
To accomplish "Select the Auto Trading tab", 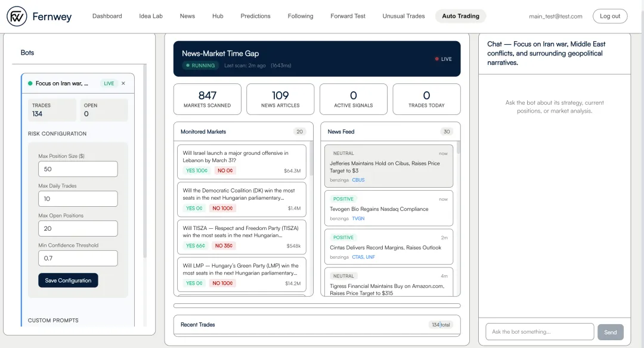I will (x=460, y=16).
